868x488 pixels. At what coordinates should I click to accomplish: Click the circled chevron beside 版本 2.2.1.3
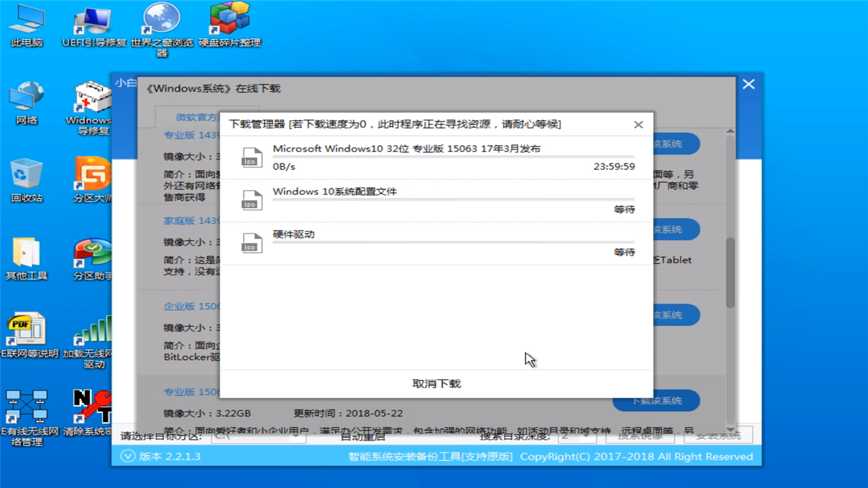[x=128, y=457]
